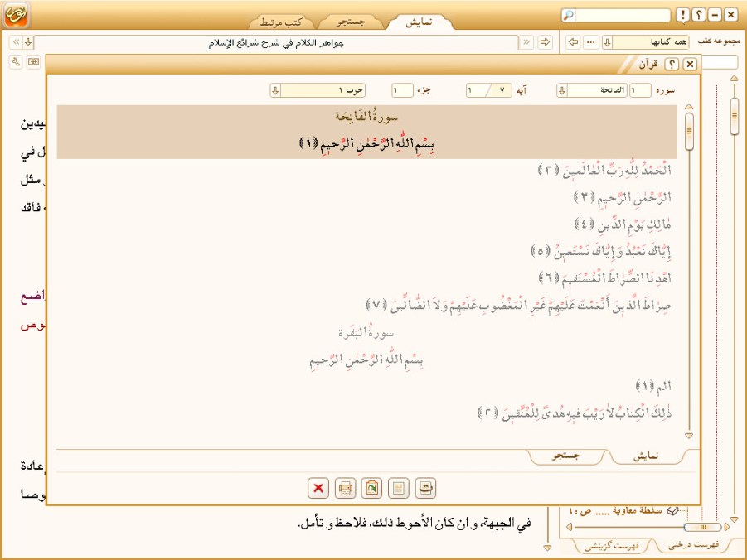Click the left arrow previous-book button
Viewport: 747px width, 560px height.
573,42
